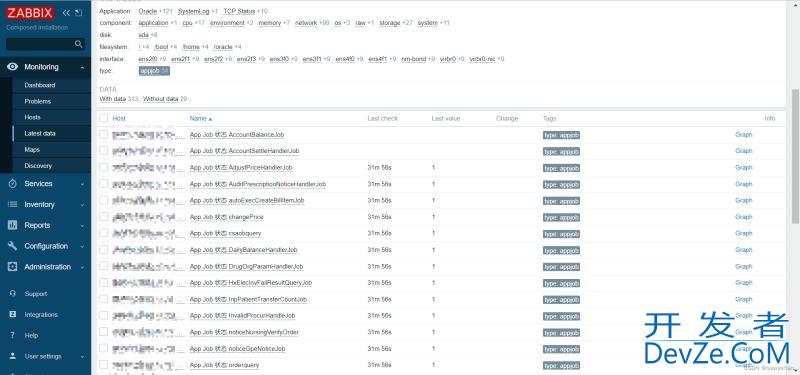The width and height of the screenshot is (800, 375).
Task: Click the With data filter link
Action: [113, 99]
